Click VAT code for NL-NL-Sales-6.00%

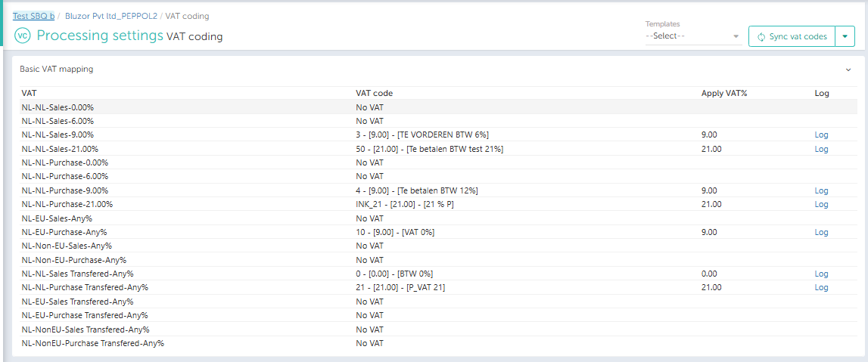pos(369,121)
